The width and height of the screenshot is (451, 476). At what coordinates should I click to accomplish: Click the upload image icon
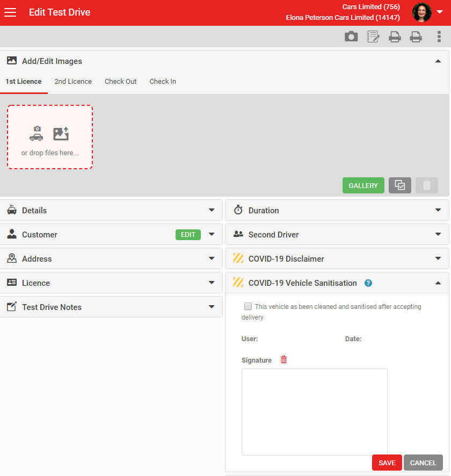tap(61, 134)
